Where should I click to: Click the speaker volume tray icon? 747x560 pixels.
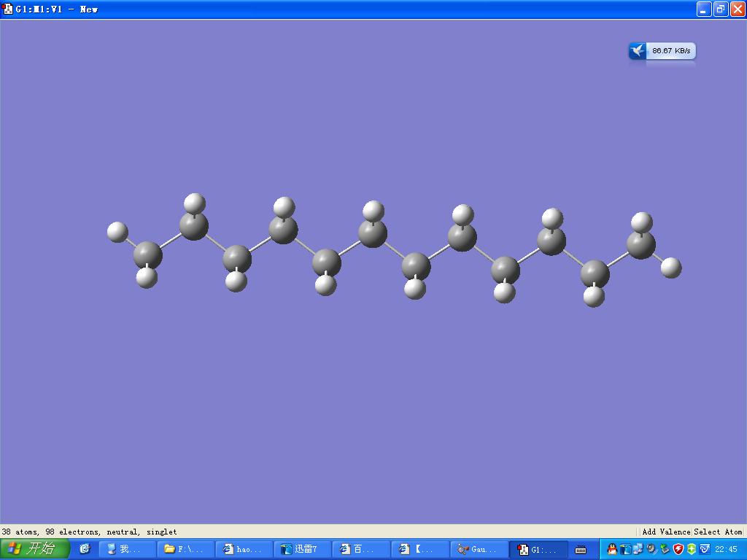click(x=651, y=549)
